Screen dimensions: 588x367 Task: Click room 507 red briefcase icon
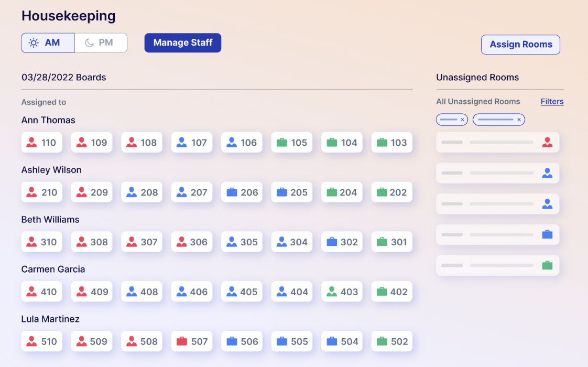pos(182,341)
